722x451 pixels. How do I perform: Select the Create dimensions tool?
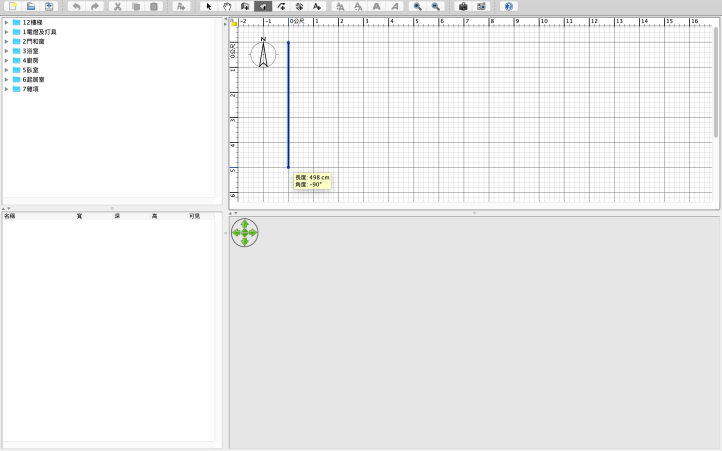[299, 6]
